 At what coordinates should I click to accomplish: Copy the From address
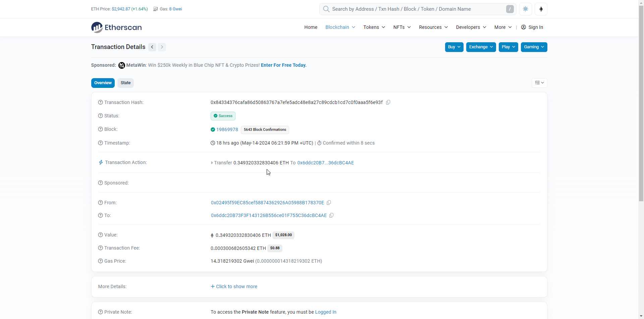point(329,203)
